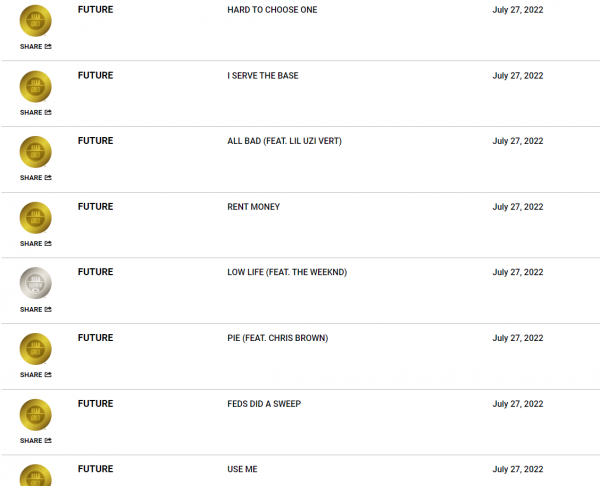Click platinum badge for Low Life

(x=36, y=283)
